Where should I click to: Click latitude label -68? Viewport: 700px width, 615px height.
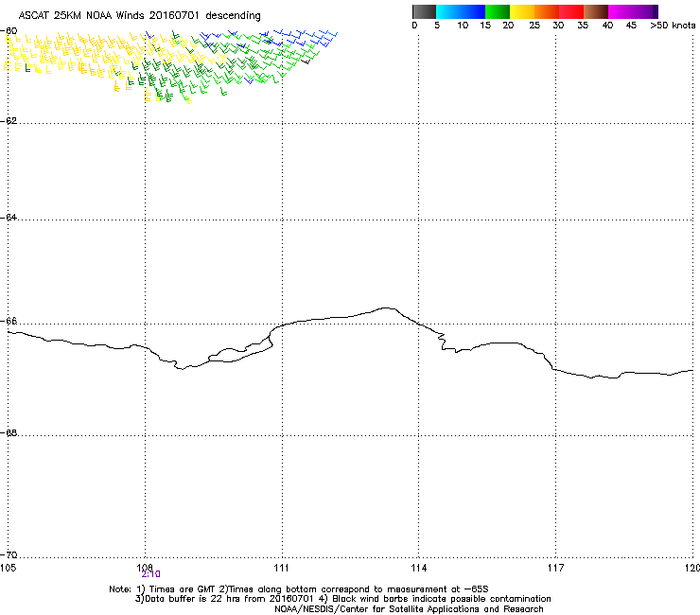click(x=10, y=433)
